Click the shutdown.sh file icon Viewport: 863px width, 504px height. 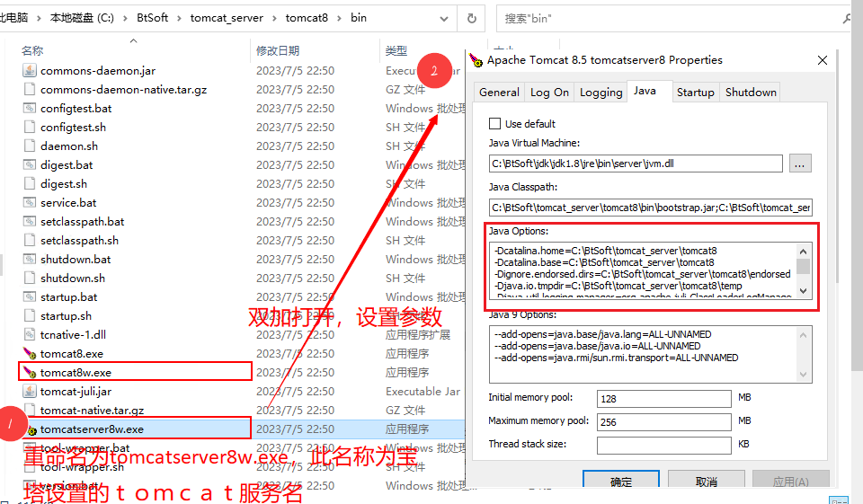pyautogui.click(x=29, y=278)
